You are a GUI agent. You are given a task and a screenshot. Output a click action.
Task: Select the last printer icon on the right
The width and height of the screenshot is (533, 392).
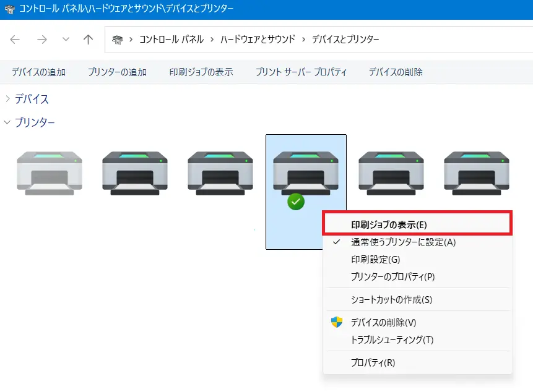coord(477,173)
